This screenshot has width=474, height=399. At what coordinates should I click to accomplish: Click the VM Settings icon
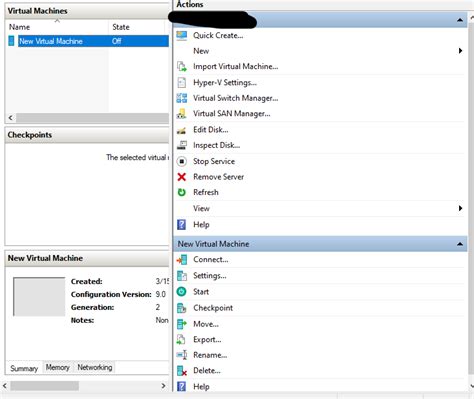[182, 276]
